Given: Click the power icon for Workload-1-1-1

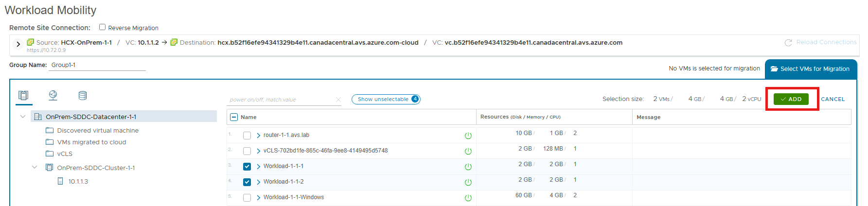Looking at the screenshot, I should (x=468, y=167).
